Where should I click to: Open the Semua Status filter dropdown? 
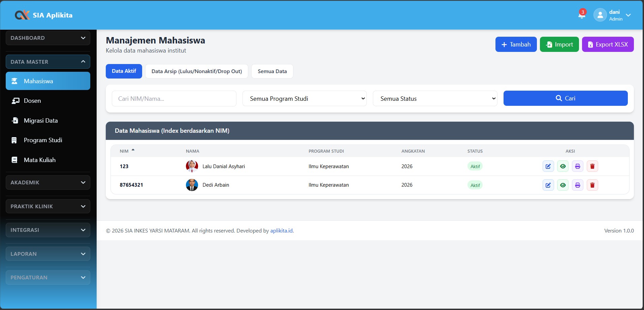point(434,98)
